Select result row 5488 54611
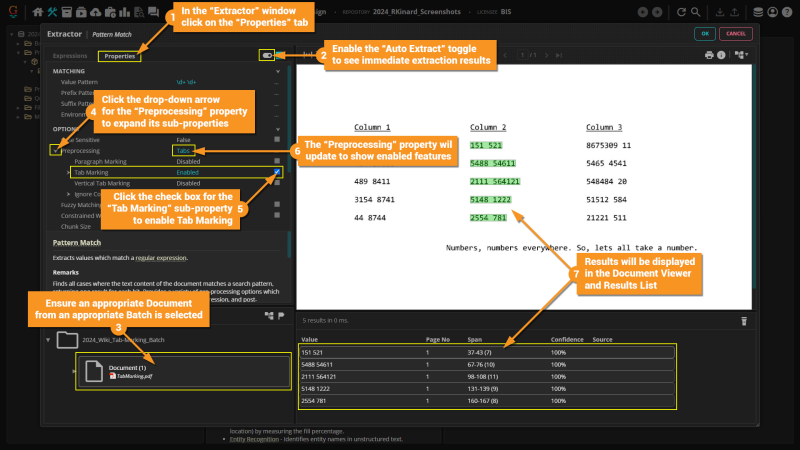Image resolution: width=800 pixels, height=450 pixels. click(x=487, y=365)
